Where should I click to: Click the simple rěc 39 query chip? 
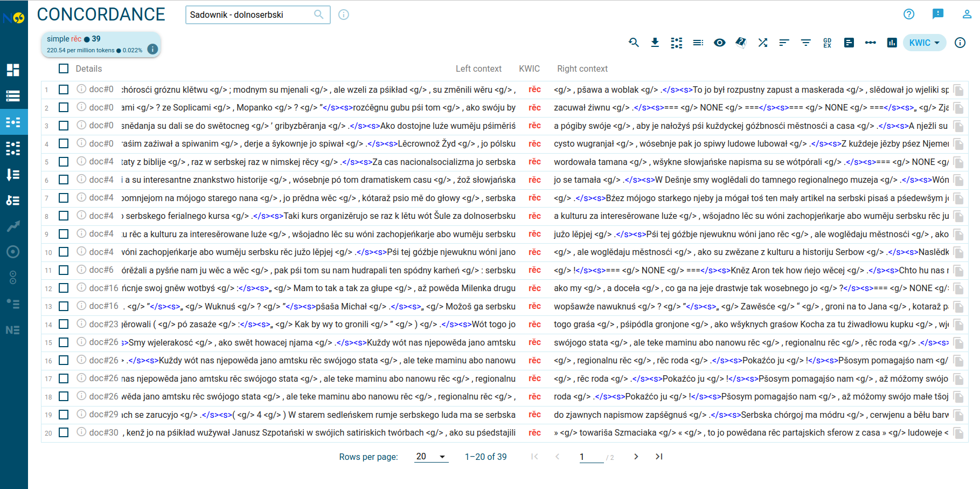101,44
